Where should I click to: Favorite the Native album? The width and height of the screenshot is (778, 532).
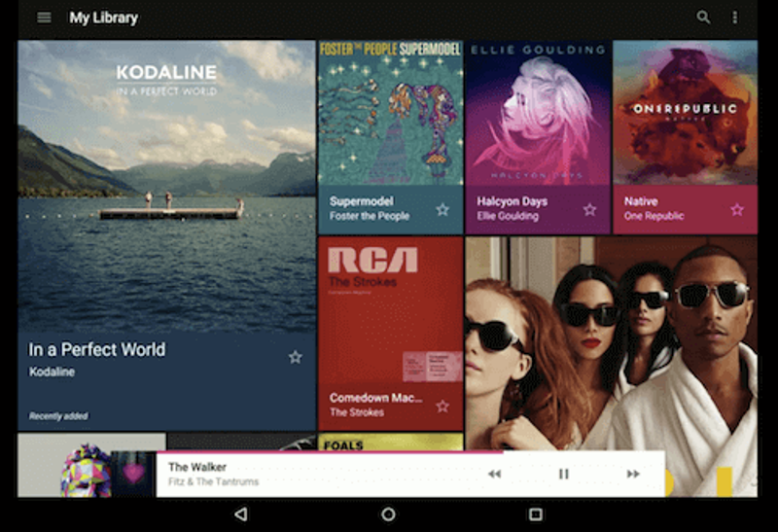point(737,209)
